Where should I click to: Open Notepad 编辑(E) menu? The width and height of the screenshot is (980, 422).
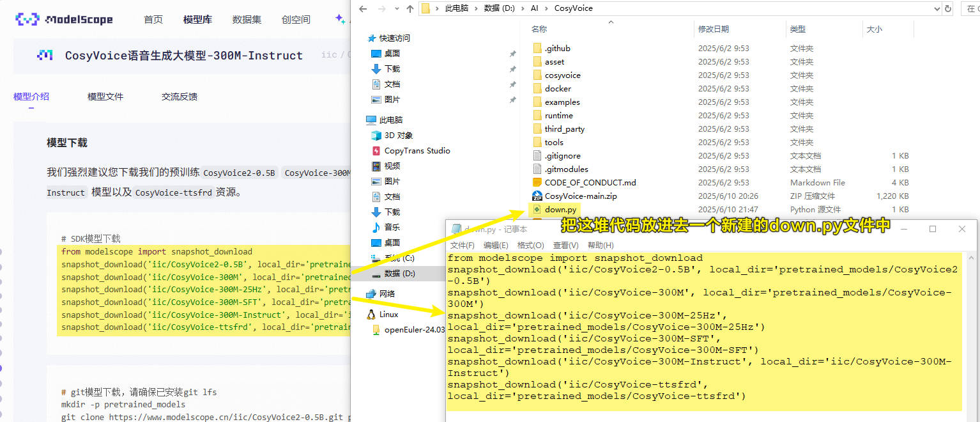coord(496,245)
